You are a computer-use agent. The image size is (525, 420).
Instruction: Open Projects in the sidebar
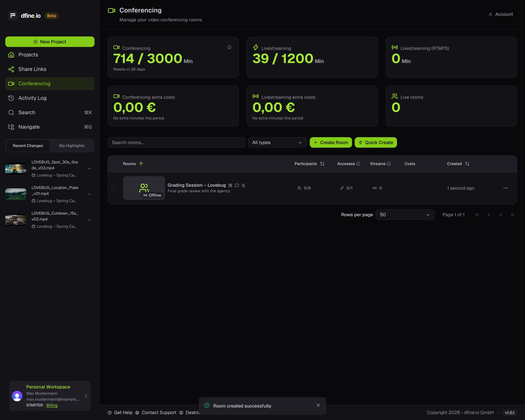(x=50, y=55)
